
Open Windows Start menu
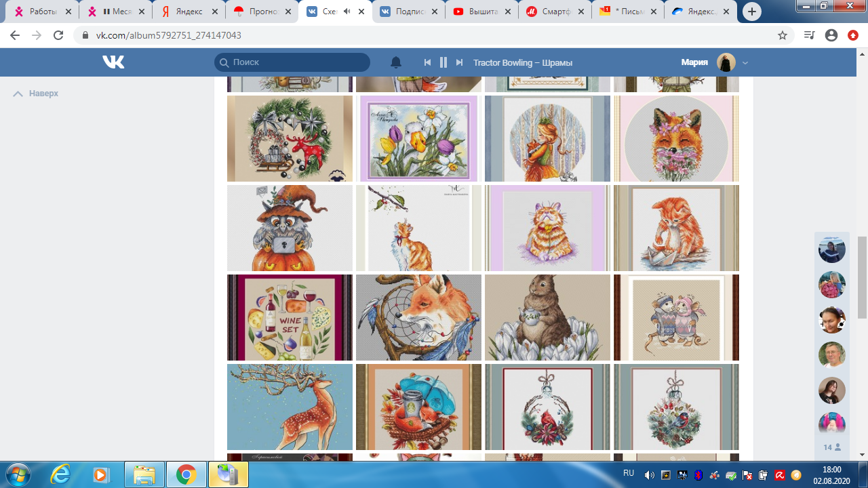tap(18, 474)
